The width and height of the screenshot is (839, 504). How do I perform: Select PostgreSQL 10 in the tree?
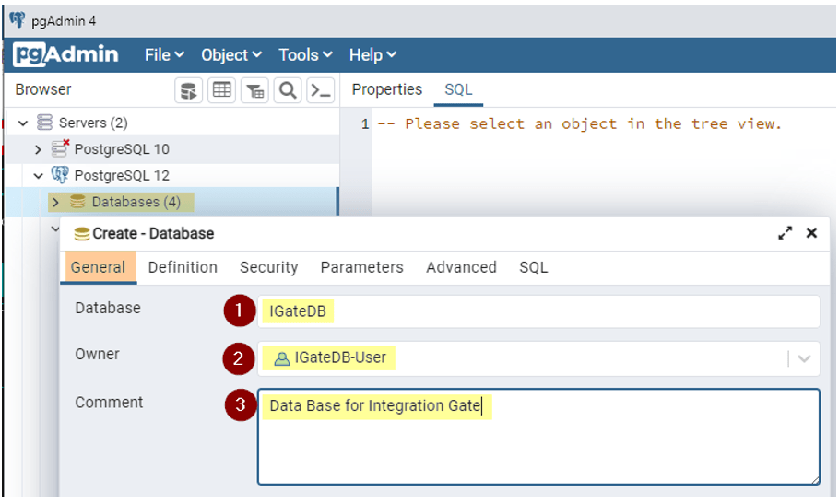pyautogui.click(x=171, y=148)
